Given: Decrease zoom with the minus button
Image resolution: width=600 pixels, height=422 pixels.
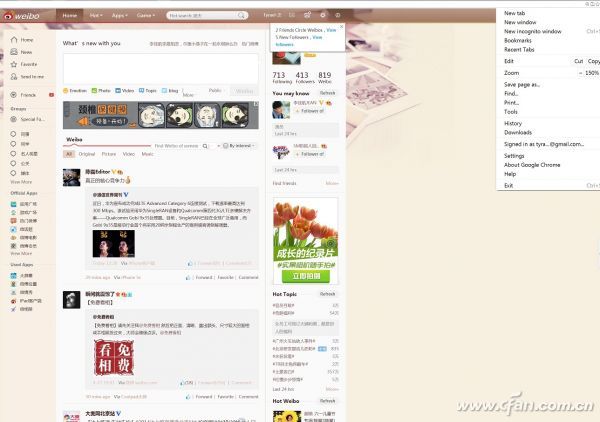Looking at the screenshot, I should [x=580, y=73].
